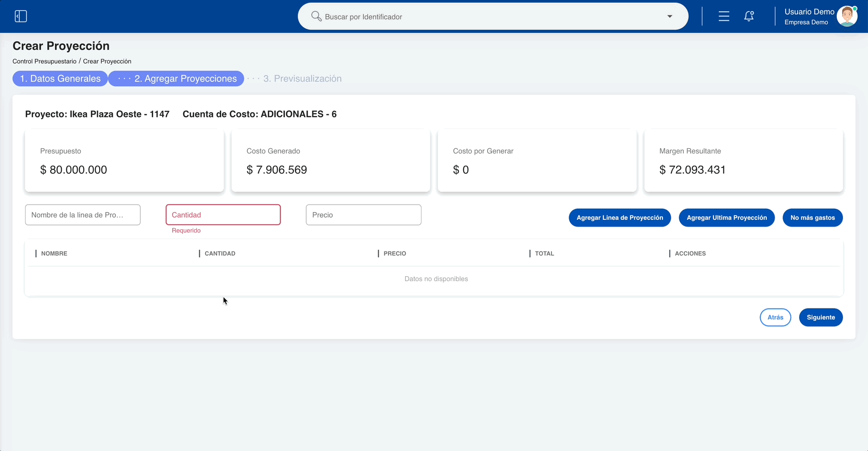The height and width of the screenshot is (451, 868).
Task: Click Cuenta de Costo: ADICIONALES - 6 text
Action: coord(260,114)
